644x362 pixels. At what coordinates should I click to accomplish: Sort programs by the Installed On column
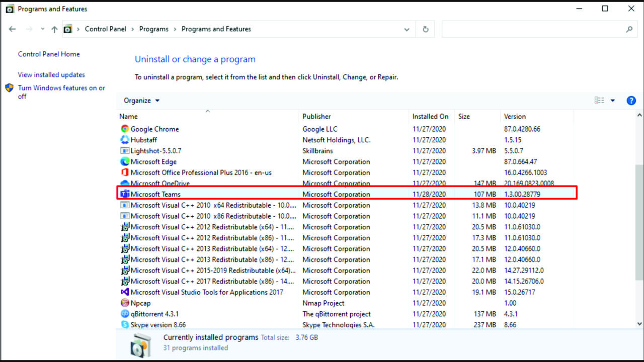[x=430, y=116]
